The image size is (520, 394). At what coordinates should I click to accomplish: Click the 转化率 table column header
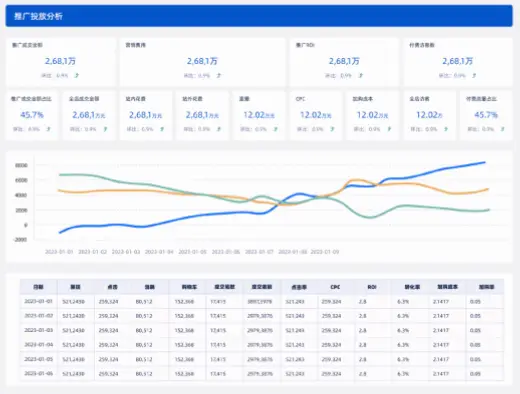tap(412, 287)
